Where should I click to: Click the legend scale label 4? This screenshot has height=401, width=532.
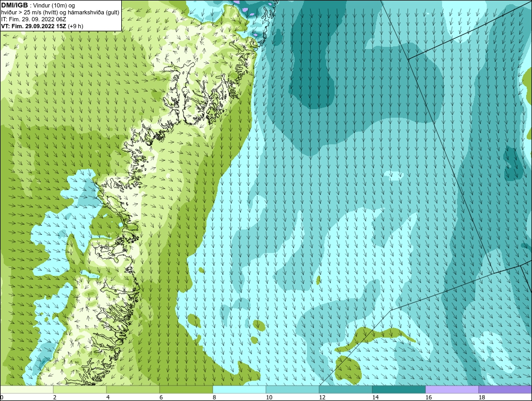108,397
